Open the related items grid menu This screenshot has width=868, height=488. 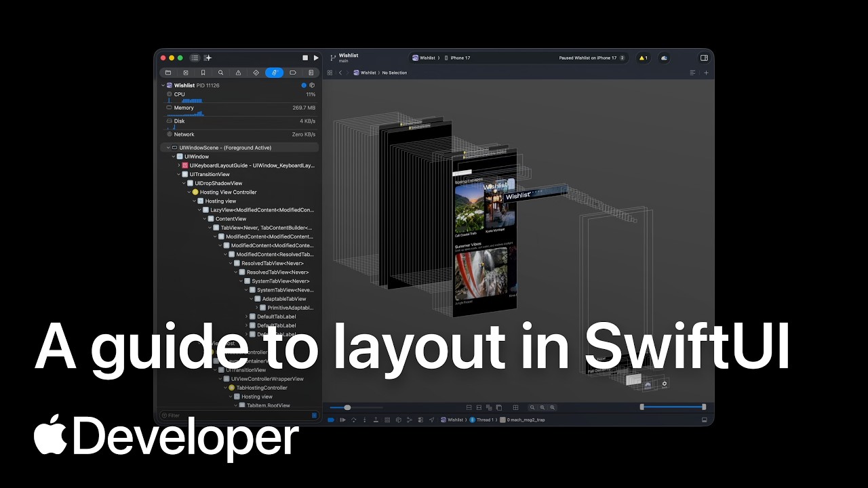click(330, 73)
